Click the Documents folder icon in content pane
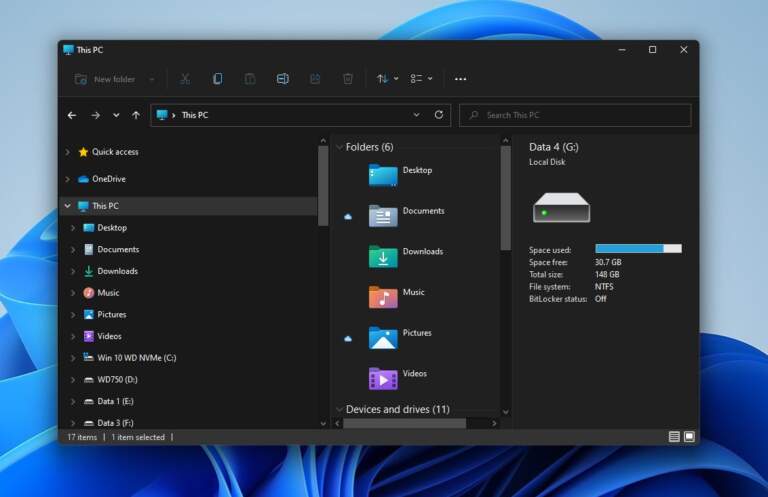This screenshot has height=497, width=768. coord(383,216)
